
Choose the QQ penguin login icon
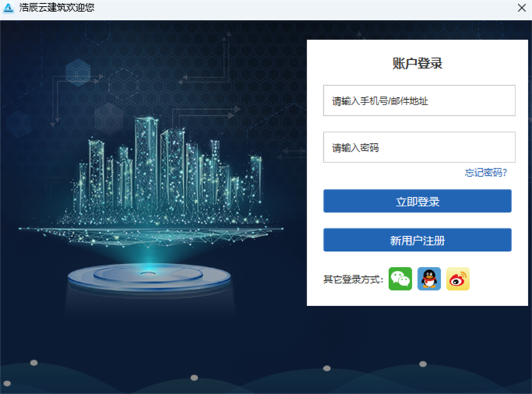[429, 279]
